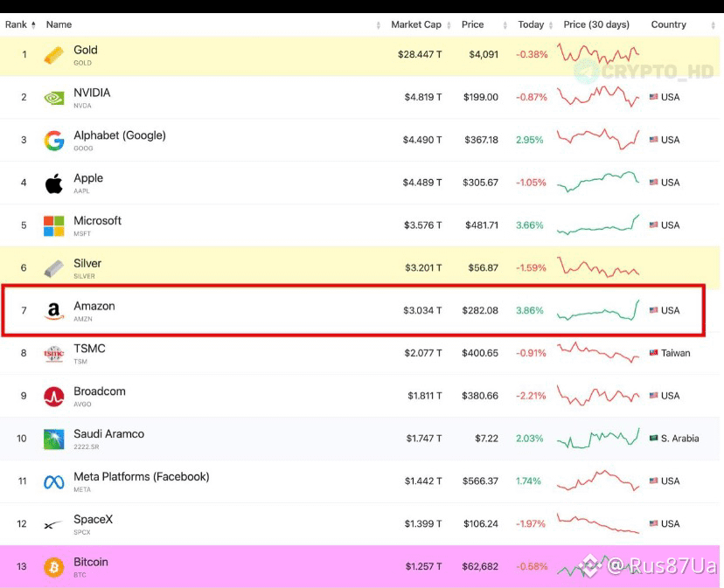Open the Saudi Aramco link
Screen dimensions: 724x588
pyautogui.click(x=109, y=434)
